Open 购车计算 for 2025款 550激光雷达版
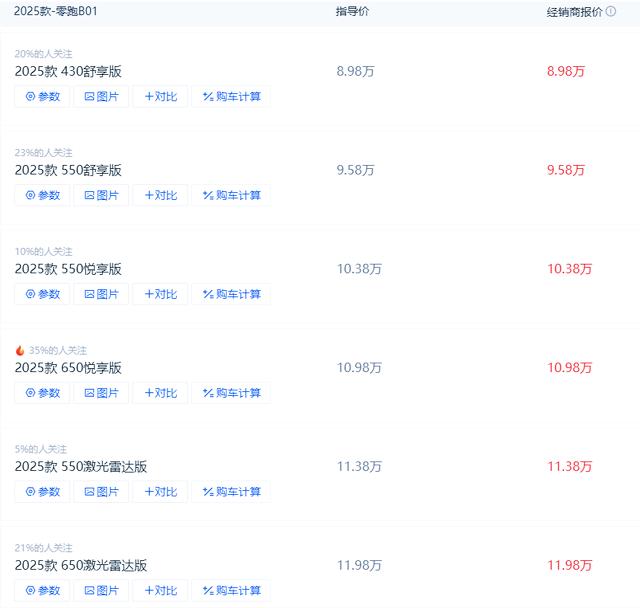 click(231, 491)
